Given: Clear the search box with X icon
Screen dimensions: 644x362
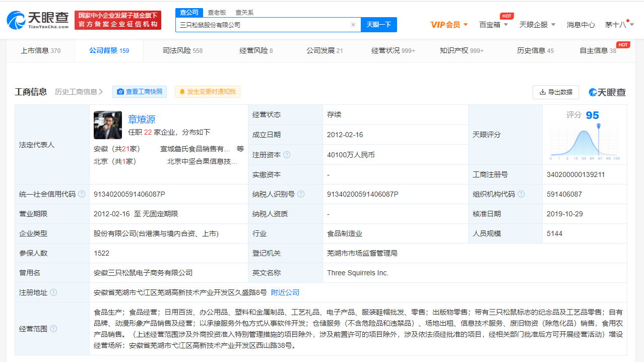Looking at the screenshot, I should [353, 25].
